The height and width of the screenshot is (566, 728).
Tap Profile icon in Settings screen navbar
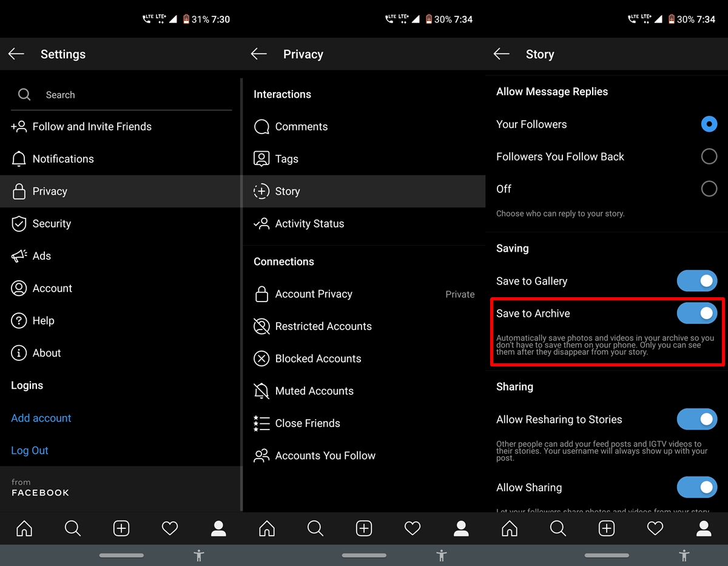coord(218,528)
